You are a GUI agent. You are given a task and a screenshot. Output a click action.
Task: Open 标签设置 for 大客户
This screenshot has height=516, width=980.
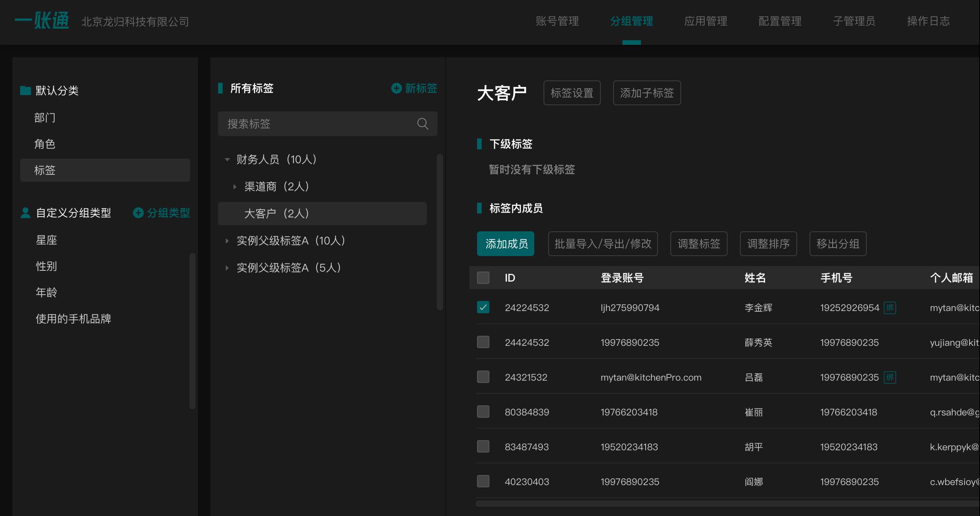point(572,93)
